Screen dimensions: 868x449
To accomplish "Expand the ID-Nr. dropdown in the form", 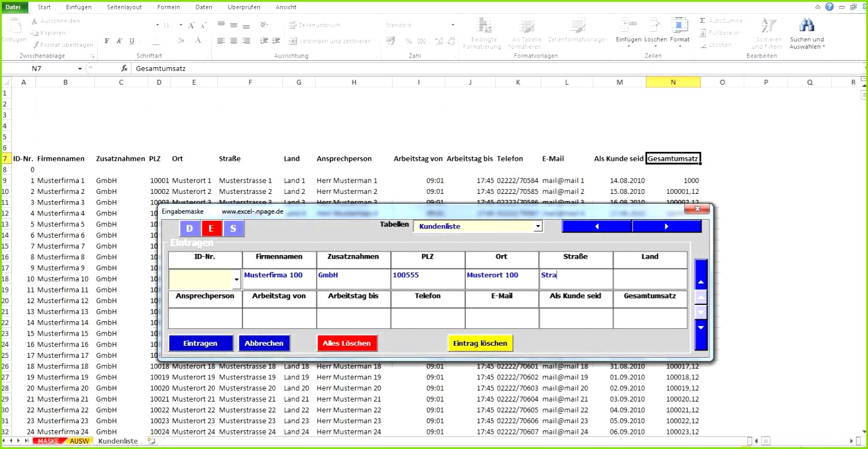I will [237, 279].
